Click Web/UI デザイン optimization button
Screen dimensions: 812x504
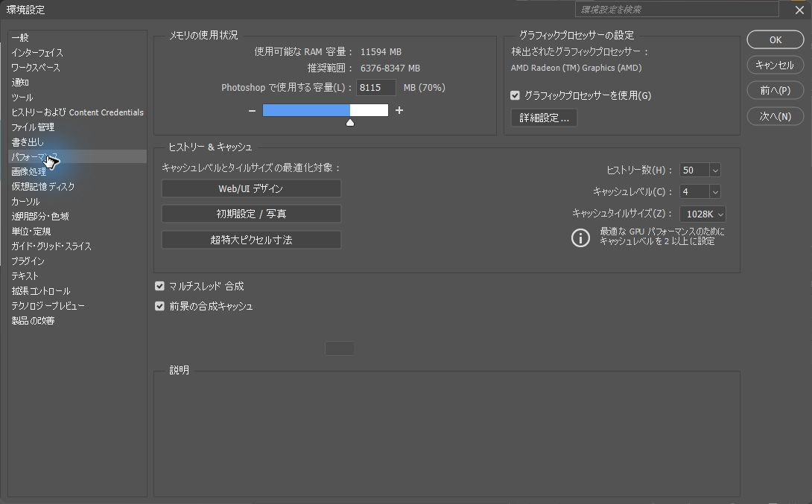251,189
